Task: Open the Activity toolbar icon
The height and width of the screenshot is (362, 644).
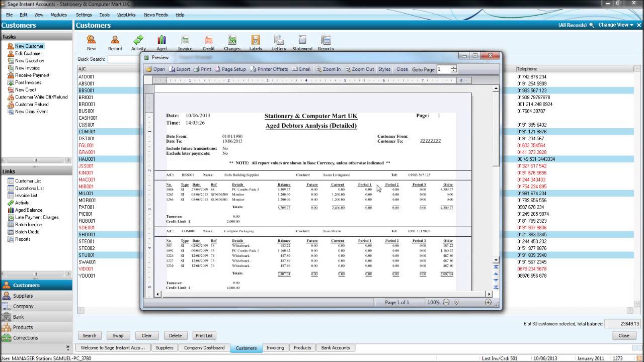Action: tap(138, 43)
